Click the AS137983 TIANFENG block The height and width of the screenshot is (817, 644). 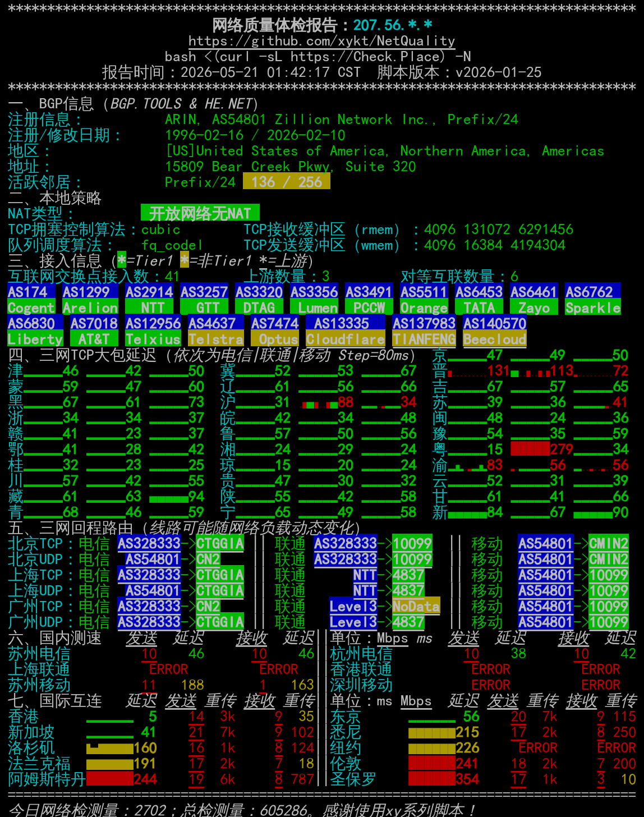pos(424,331)
